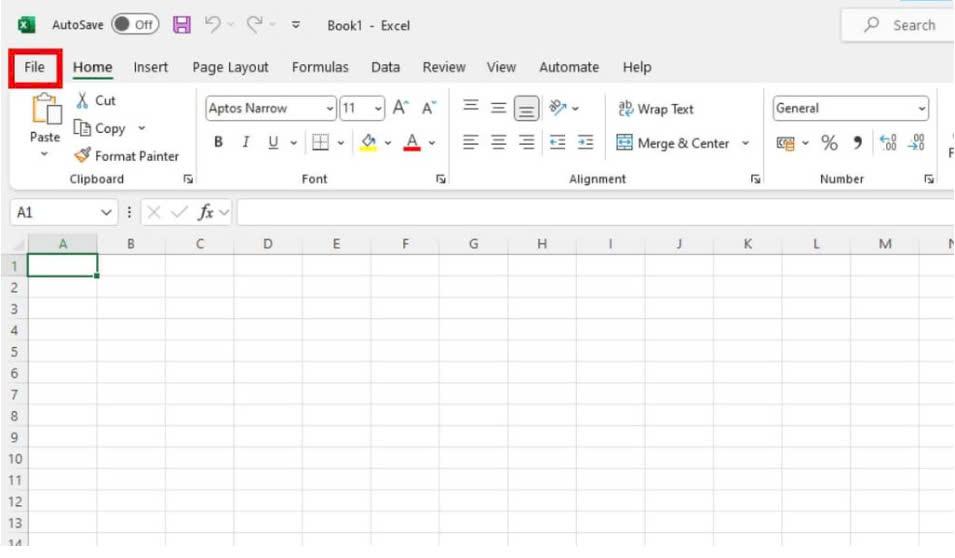Open Merge & Center dropdown arrow
Image resolution: width=955 pixels, height=558 pixels.
(x=745, y=143)
